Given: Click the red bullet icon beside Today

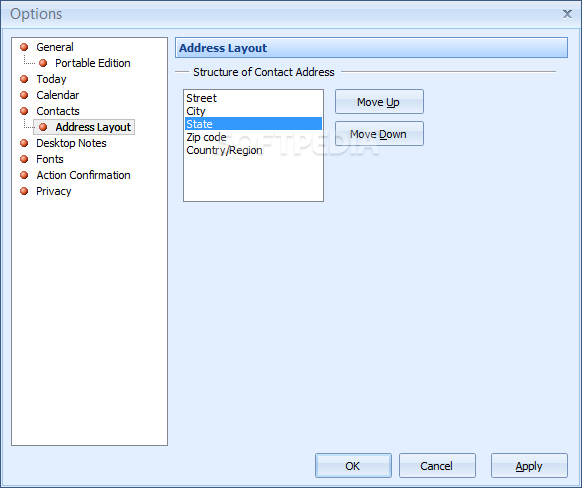Looking at the screenshot, I should pos(24,79).
